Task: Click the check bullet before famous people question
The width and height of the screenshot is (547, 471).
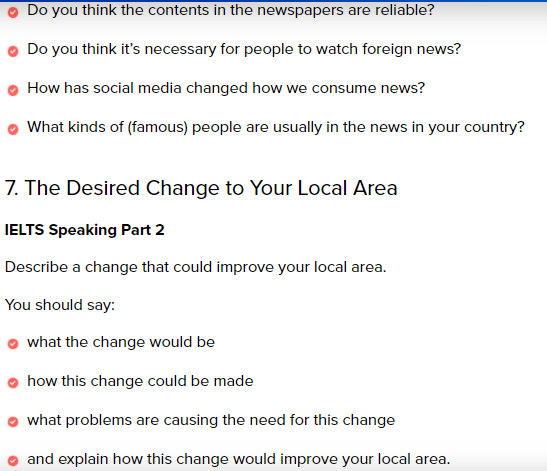Action: tap(13, 129)
